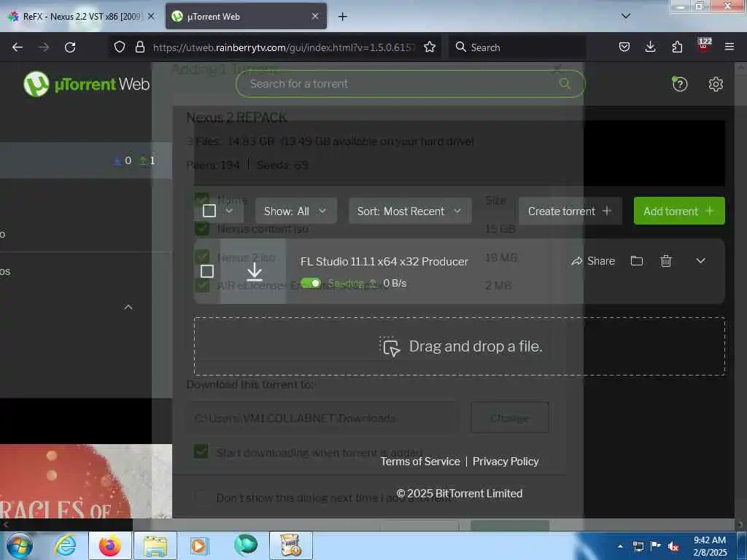Image resolution: width=747 pixels, height=560 pixels.
Task: Click the µTorrent Web logo
Action: coord(86,85)
